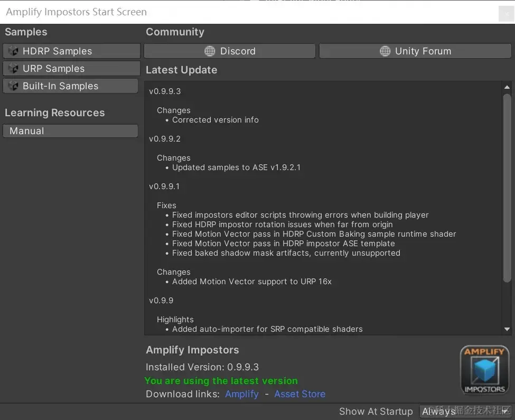The image size is (515, 420).
Task: Click the 'Fixes' subheading under v0.9.9.1
Action: [x=166, y=206]
